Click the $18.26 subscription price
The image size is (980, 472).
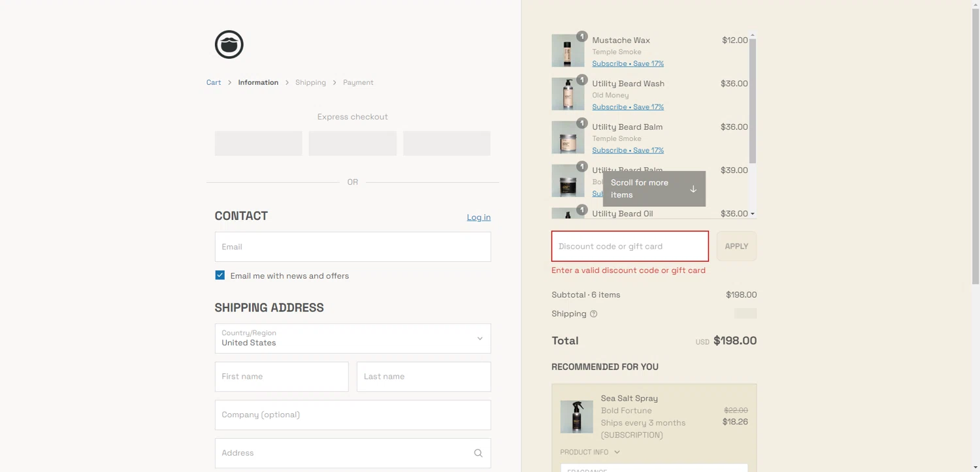pos(735,422)
